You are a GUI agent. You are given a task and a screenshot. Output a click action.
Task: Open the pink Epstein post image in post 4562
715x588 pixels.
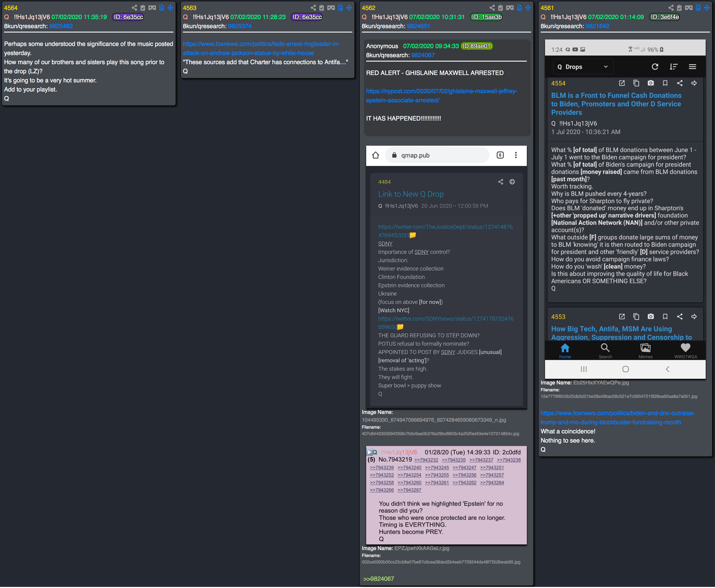tap(446, 495)
